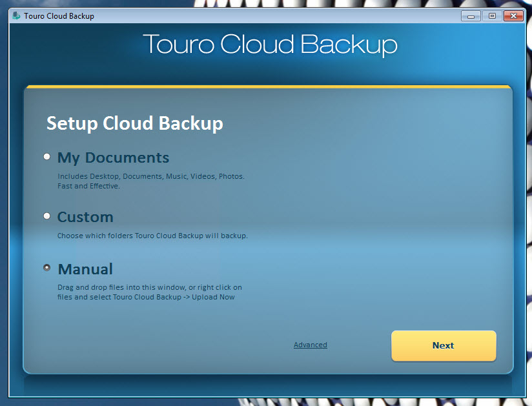Click the Touro Cloud Backup title bar icon
This screenshot has height=406, width=532.
pos(16,15)
